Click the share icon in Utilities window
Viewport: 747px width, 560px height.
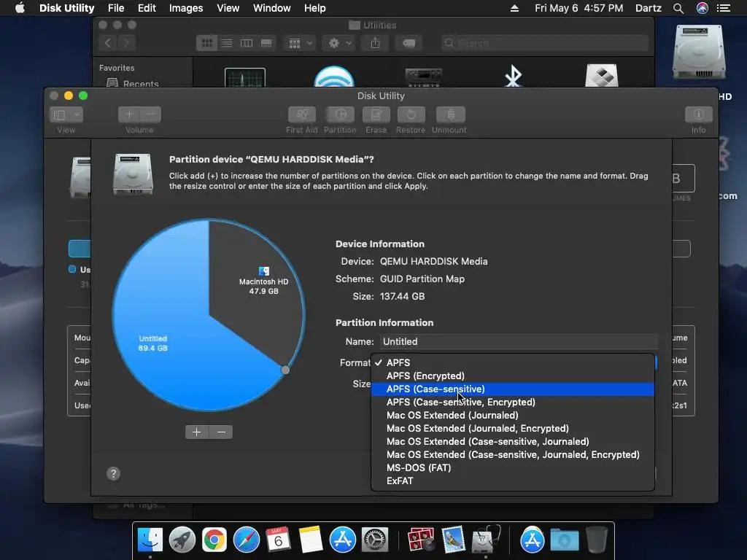coord(376,43)
